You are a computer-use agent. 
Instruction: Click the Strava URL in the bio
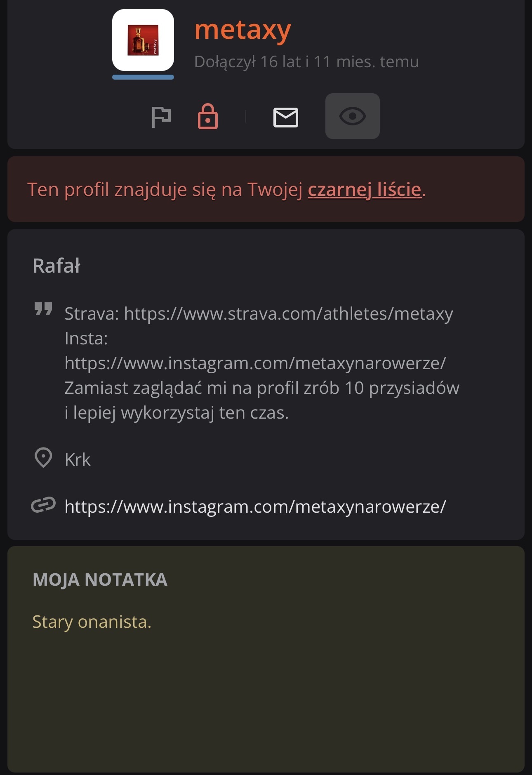pyautogui.click(x=288, y=314)
